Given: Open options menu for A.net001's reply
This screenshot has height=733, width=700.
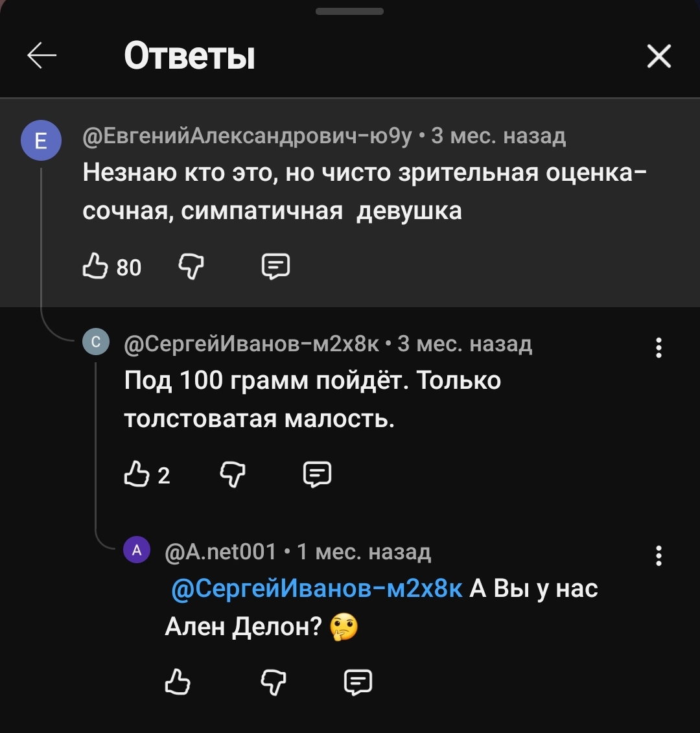Looking at the screenshot, I should tap(659, 556).
